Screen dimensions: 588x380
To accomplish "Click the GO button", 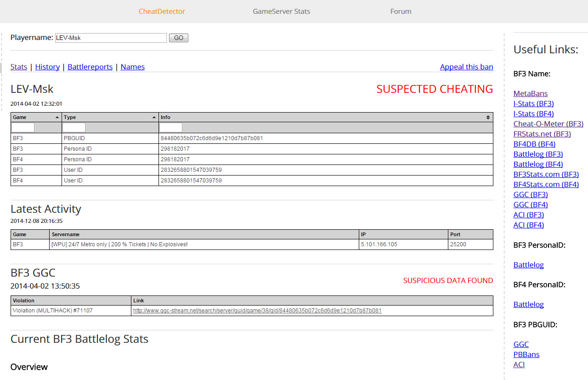I will point(179,38).
